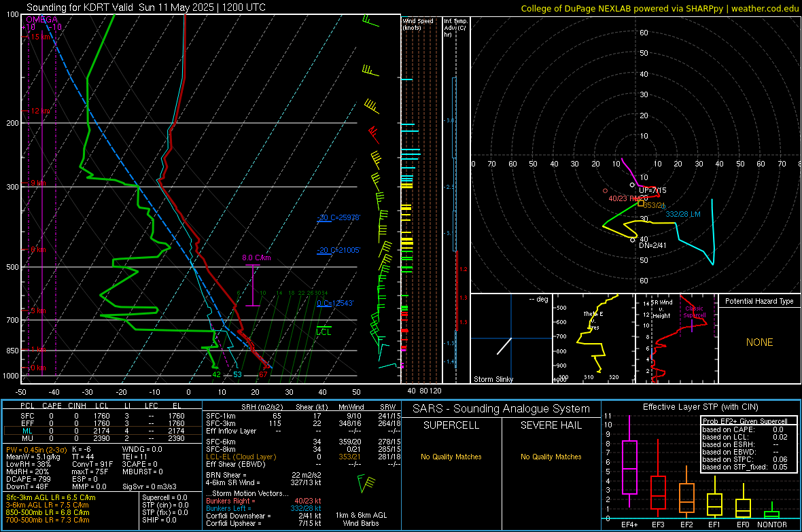Select the 'based on STPC: 0.06' row
This screenshot has height=532, width=802.
(x=745, y=459)
